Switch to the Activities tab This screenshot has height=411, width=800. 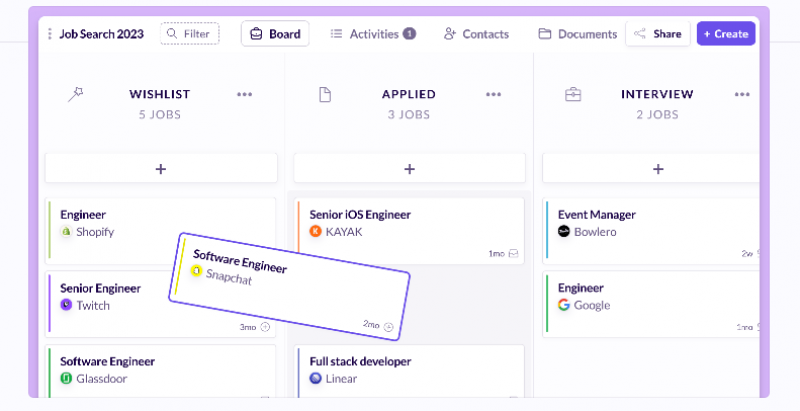point(372,34)
